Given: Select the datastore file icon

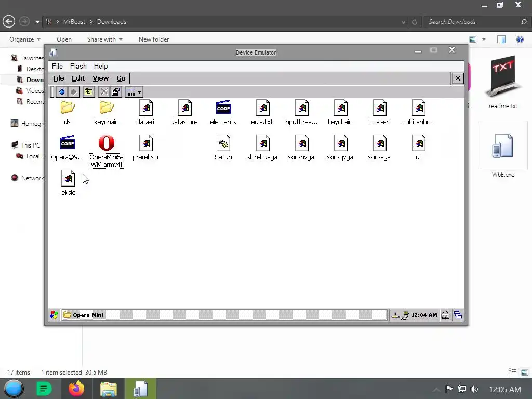Looking at the screenshot, I should click(x=184, y=108).
